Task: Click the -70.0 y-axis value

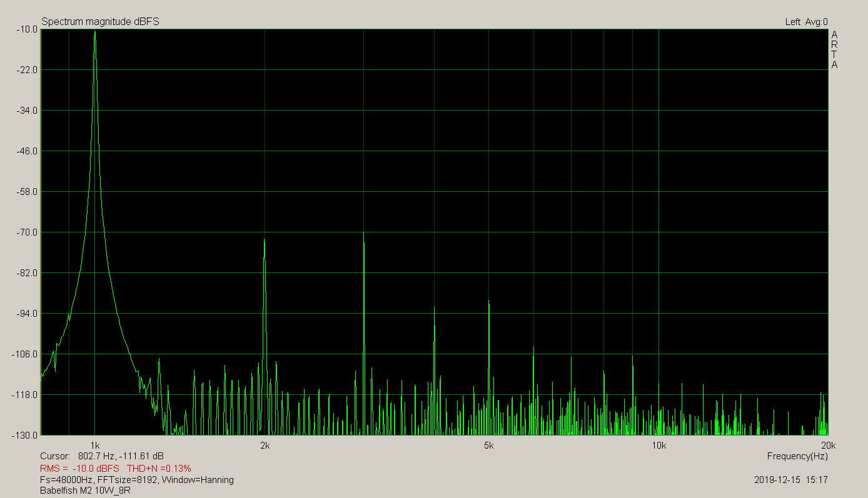Action: pos(27,232)
